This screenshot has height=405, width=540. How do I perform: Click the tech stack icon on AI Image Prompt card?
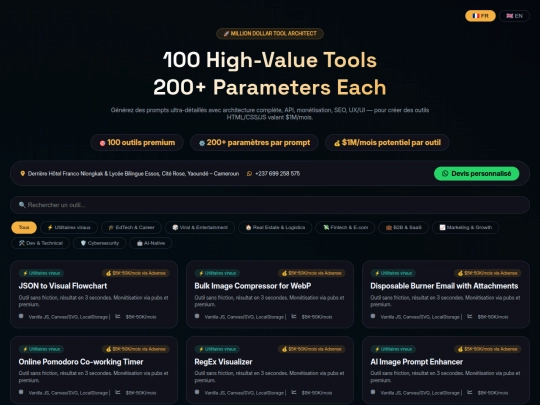(373, 392)
